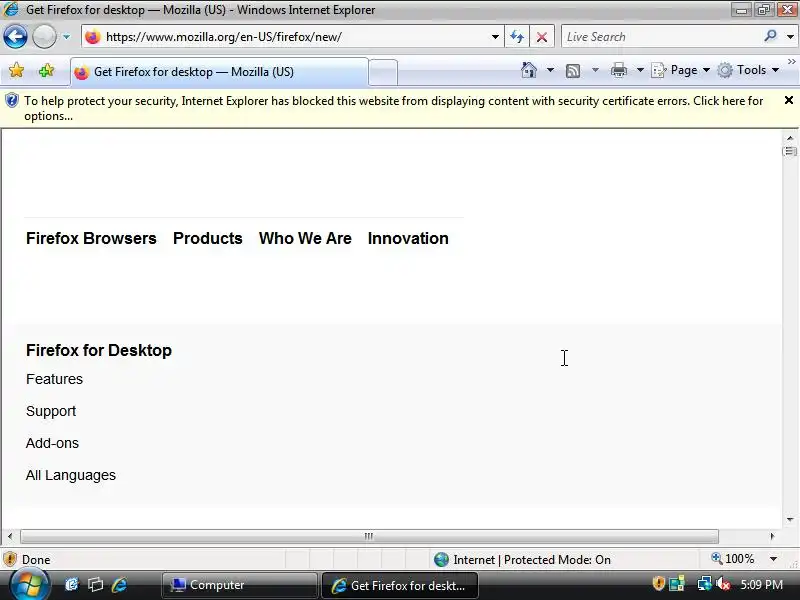Click the Firefox for Desktop heading

point(99,351)
